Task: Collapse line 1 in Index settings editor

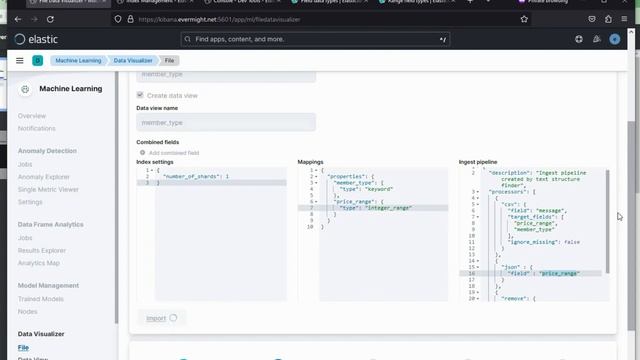Action: coord(152,170)
